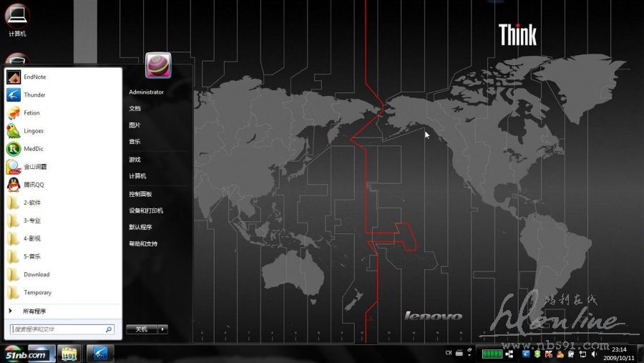This screenshot has width=644, height=363.
Task: Click the green shield tray icon
Action: (x=537, y=354)
